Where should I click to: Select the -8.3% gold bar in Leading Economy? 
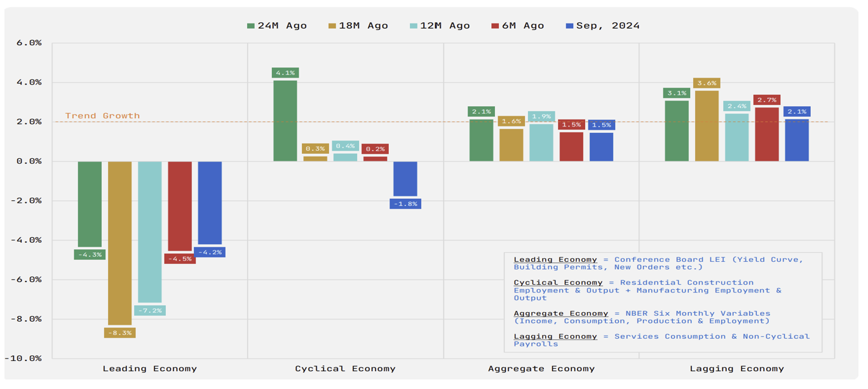point(119,243)
